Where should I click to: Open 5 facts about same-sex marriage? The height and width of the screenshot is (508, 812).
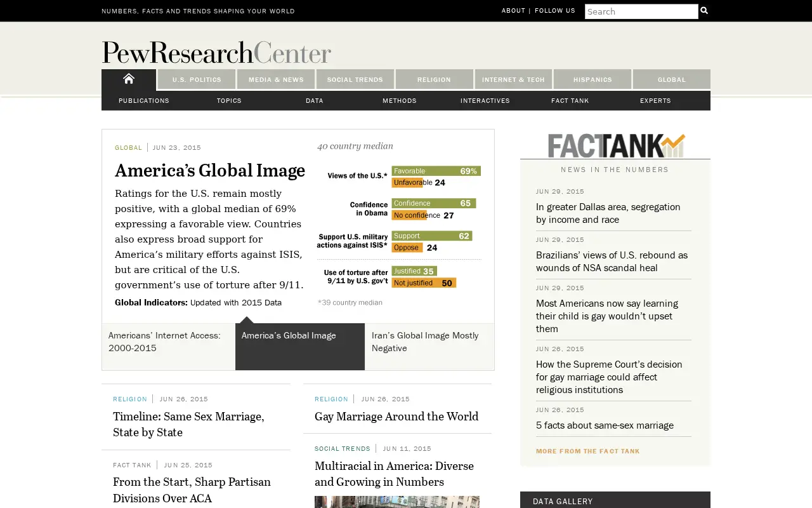[x=605, y=425]
